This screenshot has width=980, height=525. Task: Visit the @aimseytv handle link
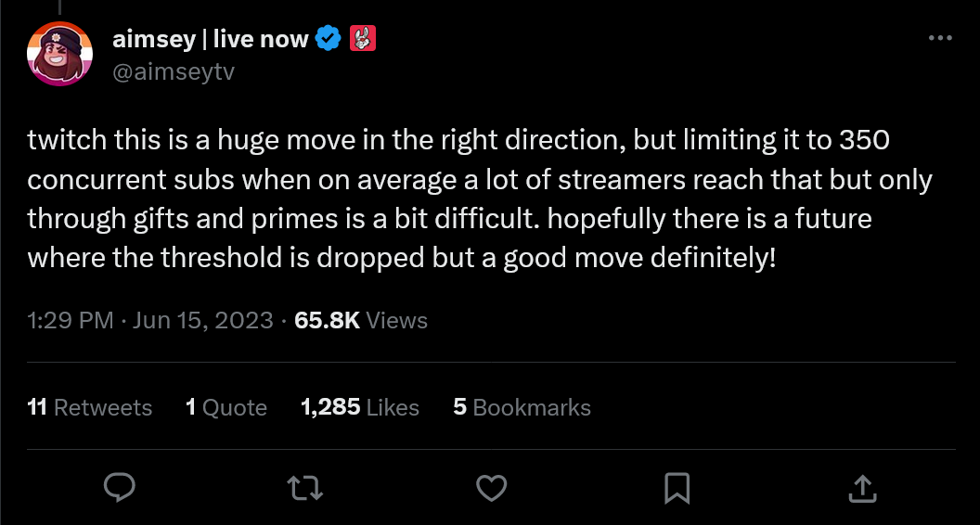pos(174,70)
